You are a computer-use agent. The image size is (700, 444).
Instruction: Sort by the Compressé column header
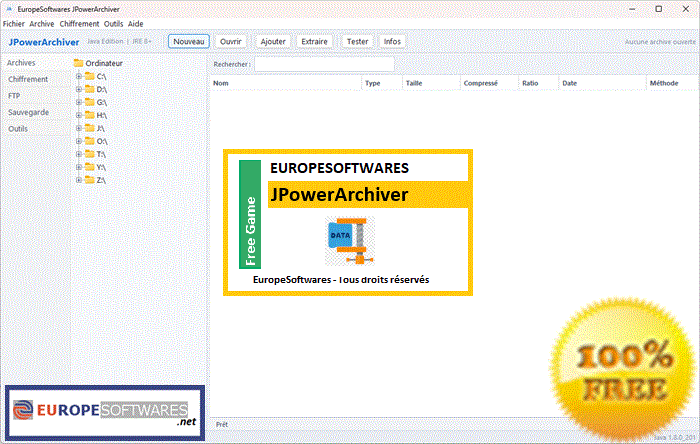pyautogui.click(x=489, y=83)
